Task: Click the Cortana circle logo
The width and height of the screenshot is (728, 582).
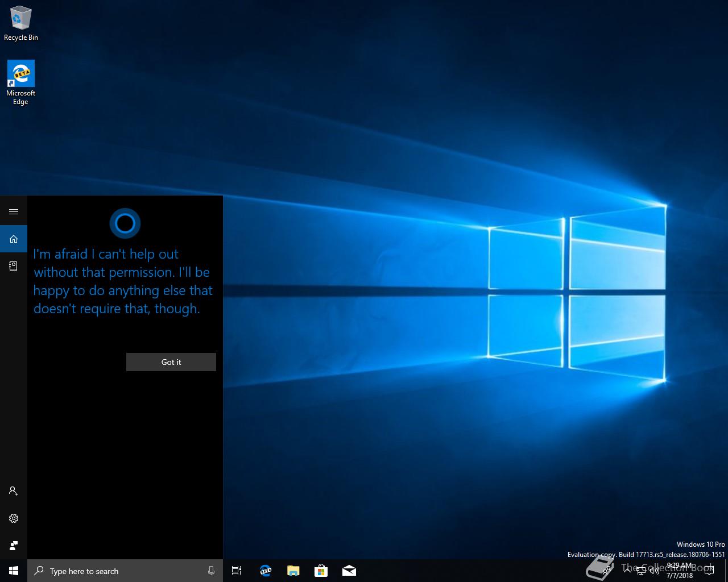Action: (125, 223)
